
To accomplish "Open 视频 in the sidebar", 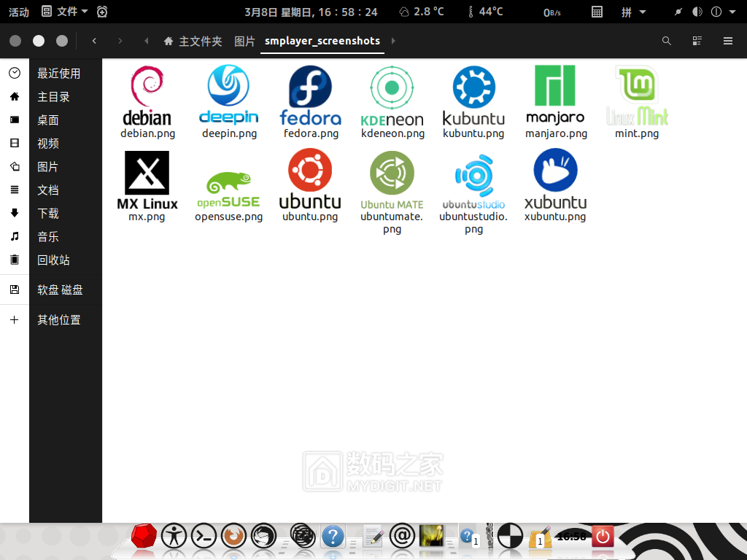I will coord(48,144).
